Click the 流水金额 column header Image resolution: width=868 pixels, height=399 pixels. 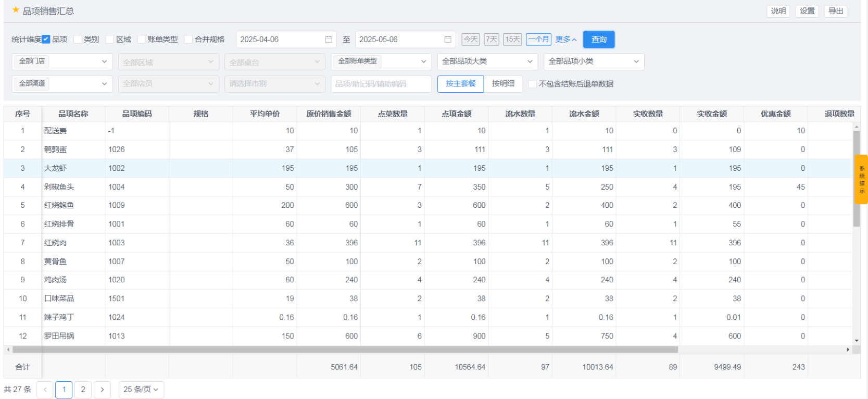coord(584,114)
